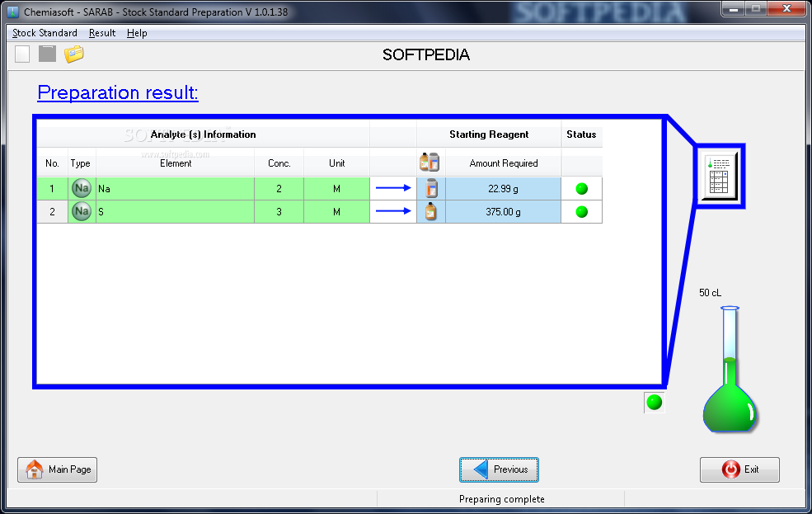Viewport: 812px width, 514px height.
Task: Click the Element column header
Action: (x=175, y=163)
